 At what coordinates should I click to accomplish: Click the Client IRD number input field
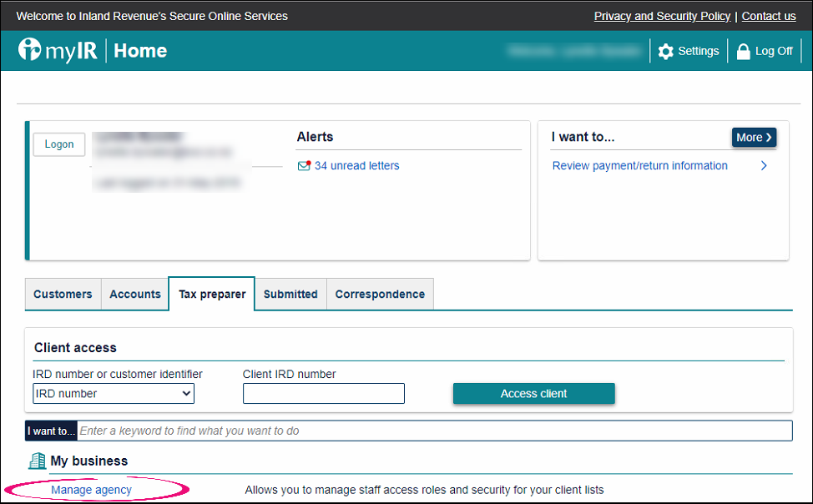tap(323, 393)
